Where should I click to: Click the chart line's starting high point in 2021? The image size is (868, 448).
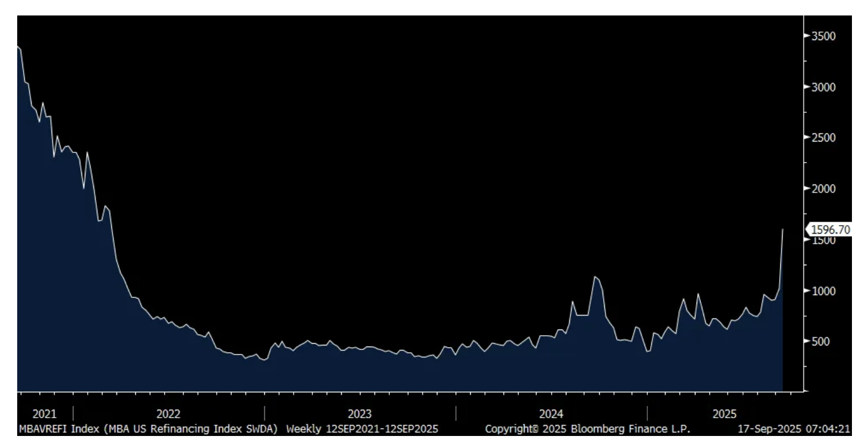pyautogui.click(x=18, y=46)
